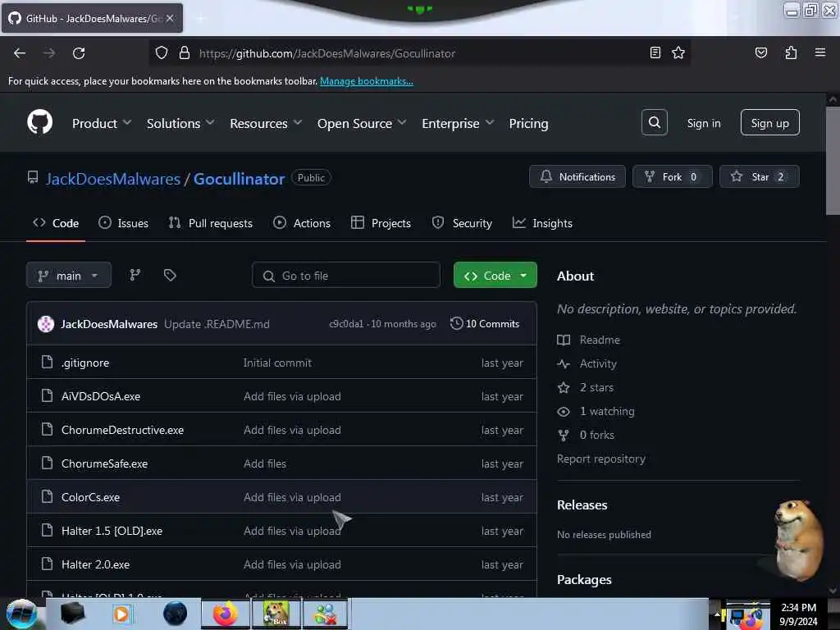Open the browser extensions puzzle icon
The height and width of the screenshot is (630, 840).
791,52
